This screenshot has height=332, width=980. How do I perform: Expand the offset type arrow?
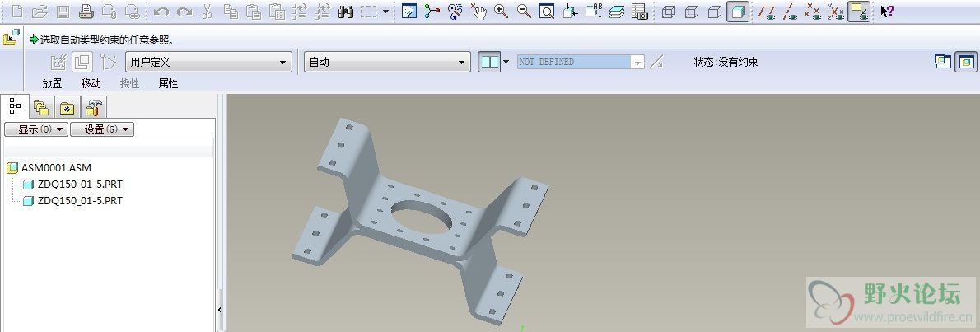pyautogui.click(x=506, y=62)
